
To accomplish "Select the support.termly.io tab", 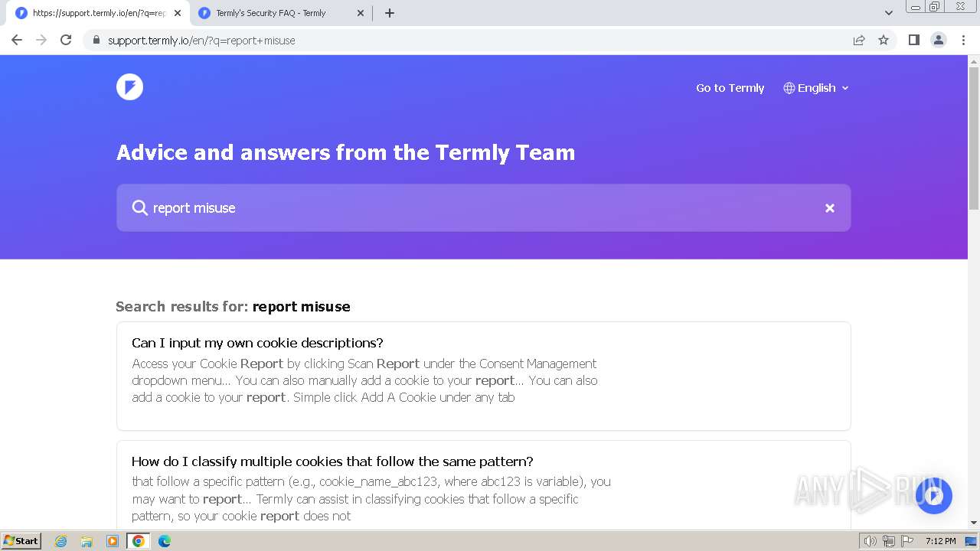I will pos(100,13).
